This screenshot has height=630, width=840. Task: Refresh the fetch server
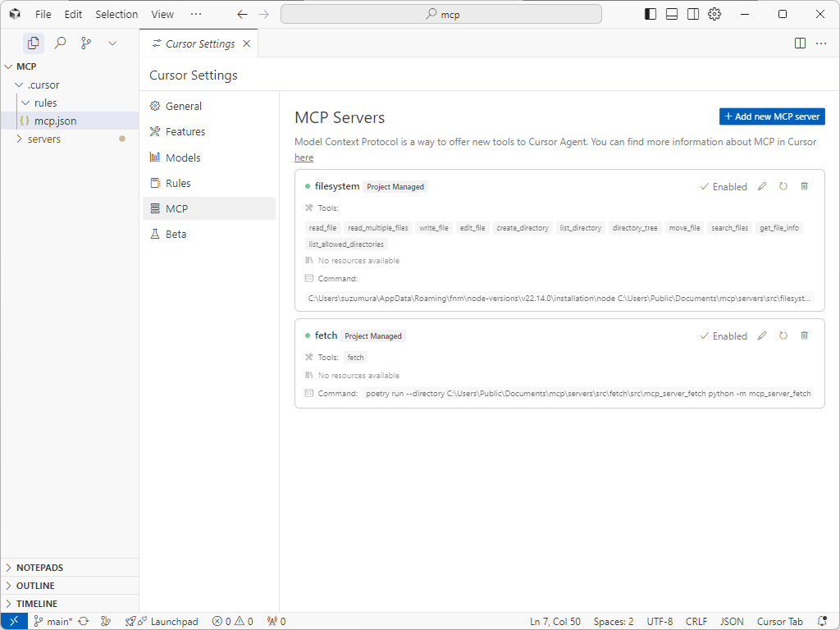[783, 336]
